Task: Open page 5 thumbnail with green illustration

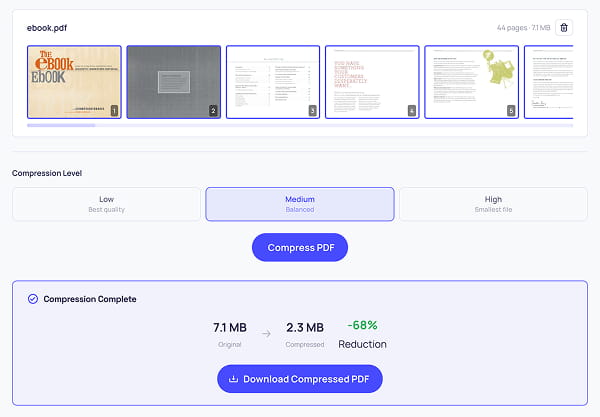Action: coord(471,82)
